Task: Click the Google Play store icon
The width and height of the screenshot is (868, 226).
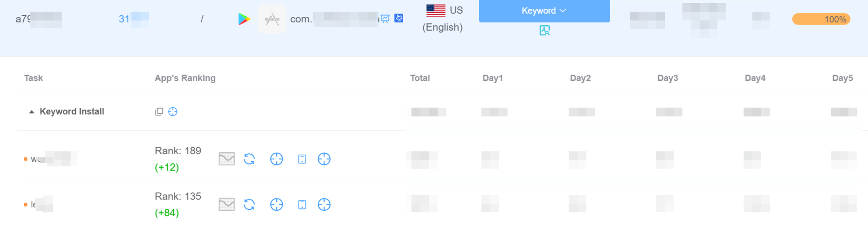Action: click(x=244, y=19)
